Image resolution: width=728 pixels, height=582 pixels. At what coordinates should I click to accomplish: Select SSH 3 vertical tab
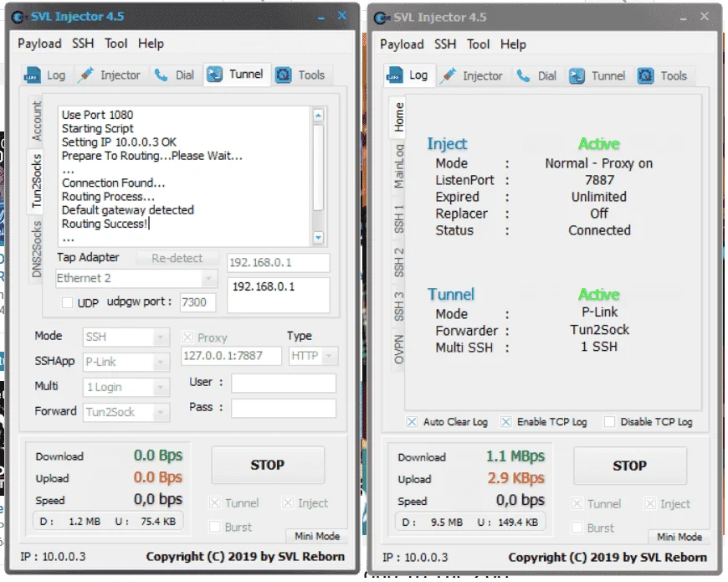coord(398,306)
